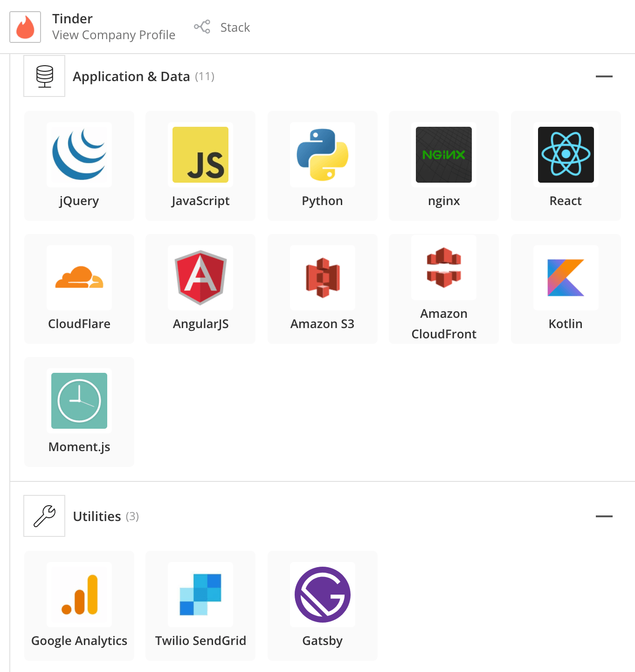Screen dimensions: 635x672
Task: Collapse the Utilities section
Action: point(604,516)
